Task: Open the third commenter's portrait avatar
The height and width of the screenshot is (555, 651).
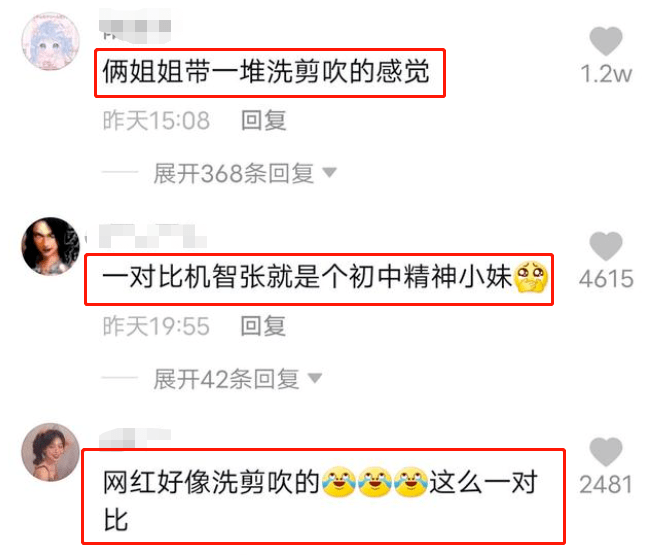Action: pos(51,452)
